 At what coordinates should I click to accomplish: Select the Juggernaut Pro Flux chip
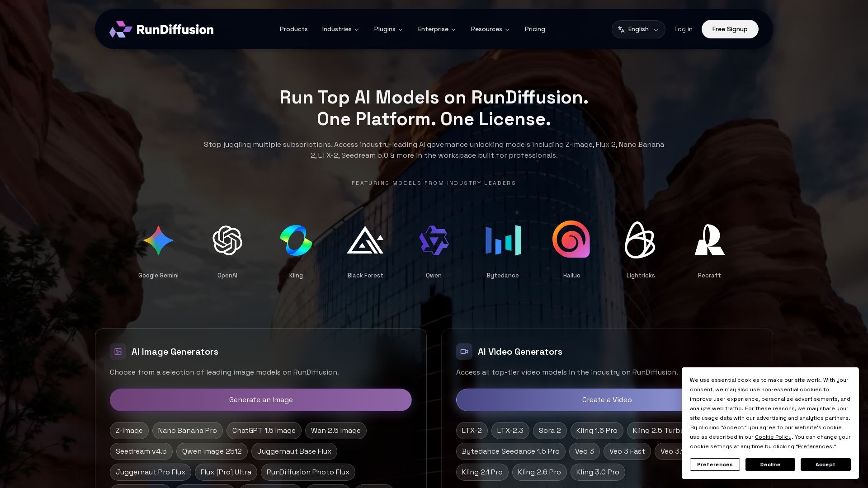151,472
